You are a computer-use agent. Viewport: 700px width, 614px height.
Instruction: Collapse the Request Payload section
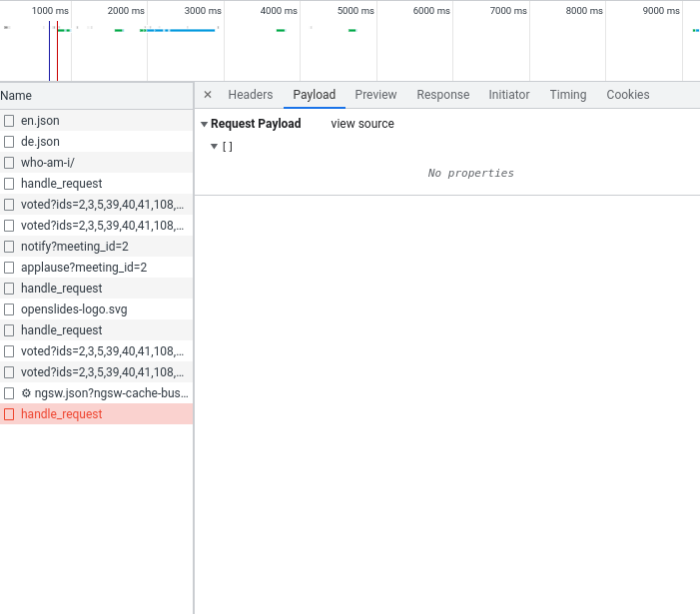pyautogui.click(x=204, y=124)
